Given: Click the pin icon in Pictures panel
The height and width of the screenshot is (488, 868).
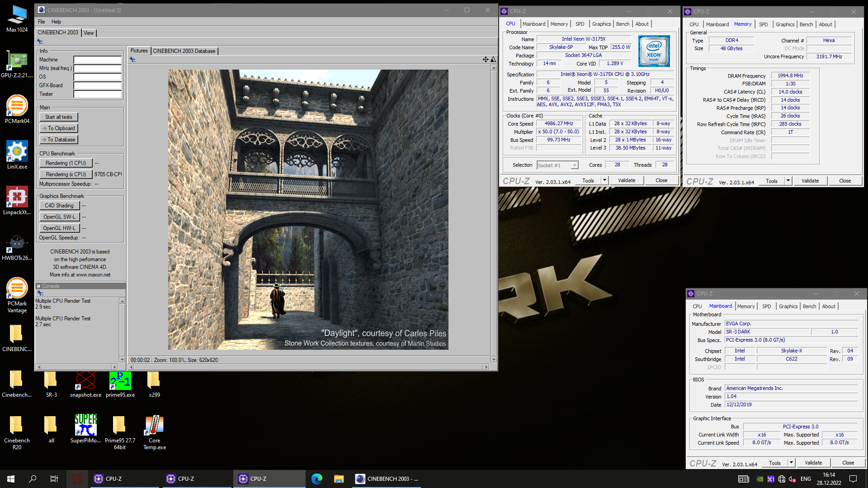Looking at the screenshot, I should [x=132, y=59].
